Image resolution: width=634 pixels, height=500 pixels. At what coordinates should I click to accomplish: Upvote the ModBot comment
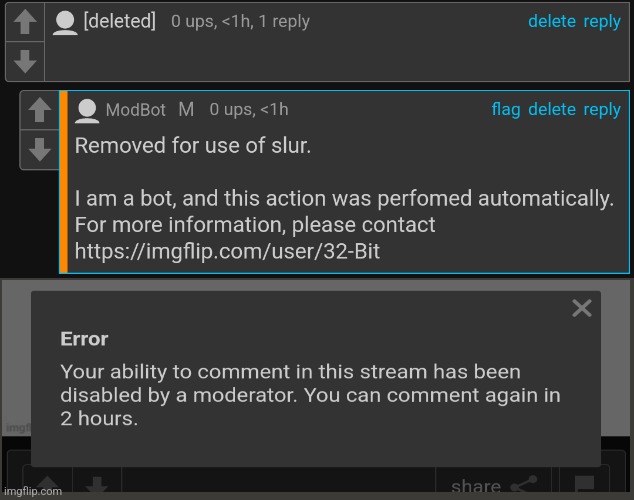(40, 110)
